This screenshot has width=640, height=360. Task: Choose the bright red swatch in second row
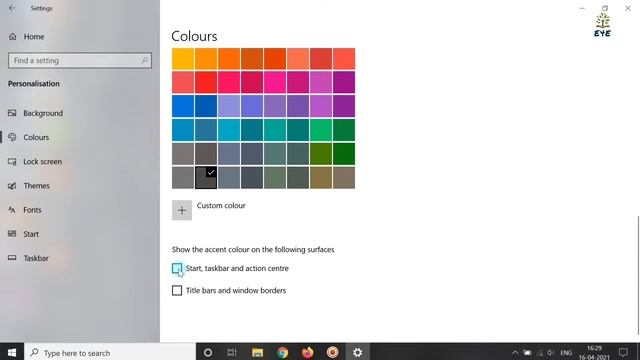click(x=206, y=82)
